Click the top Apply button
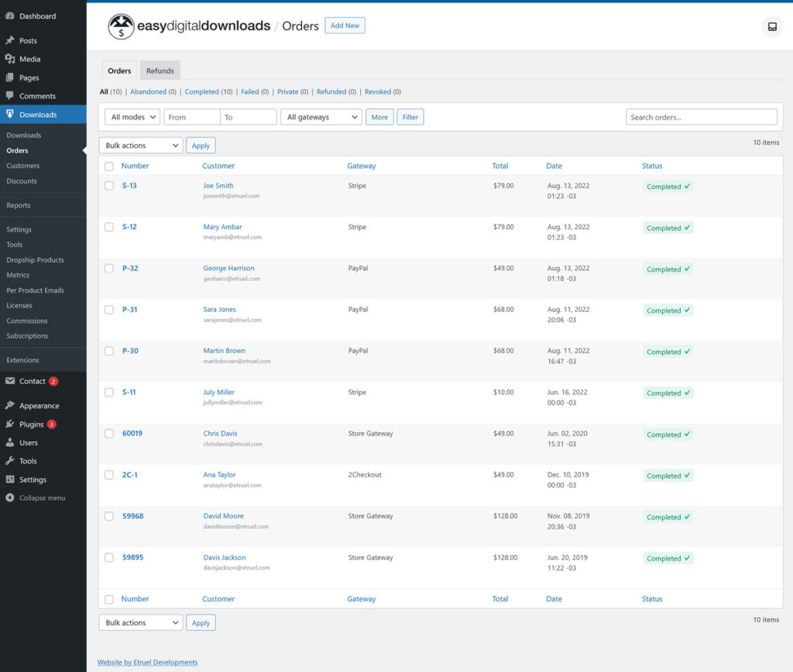Image resolution: width=793 pixels, height=672 pixels. click(x=201, y=145)
